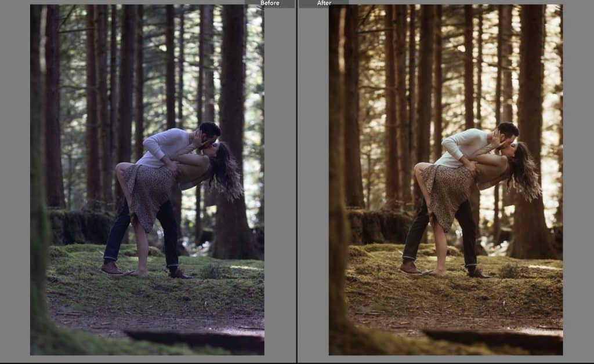Select the Before photo of the couple
This screenshot has height=364, width=594.
coord(147,180)
